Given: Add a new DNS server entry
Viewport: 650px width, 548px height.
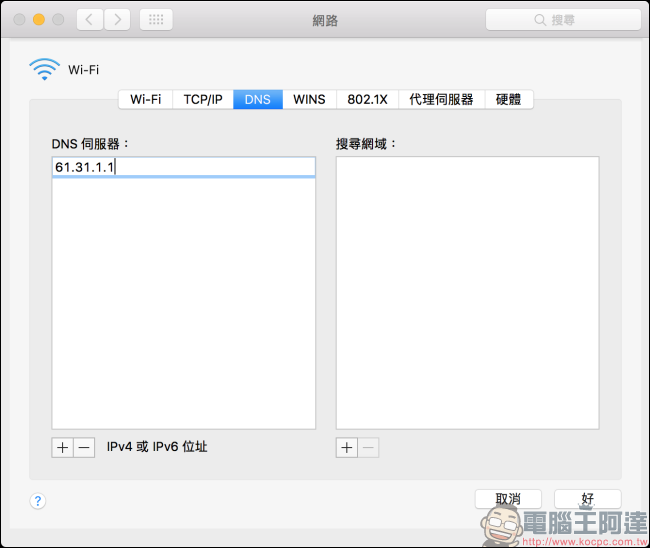Looking at the screenshot, I should coord(63,448).
